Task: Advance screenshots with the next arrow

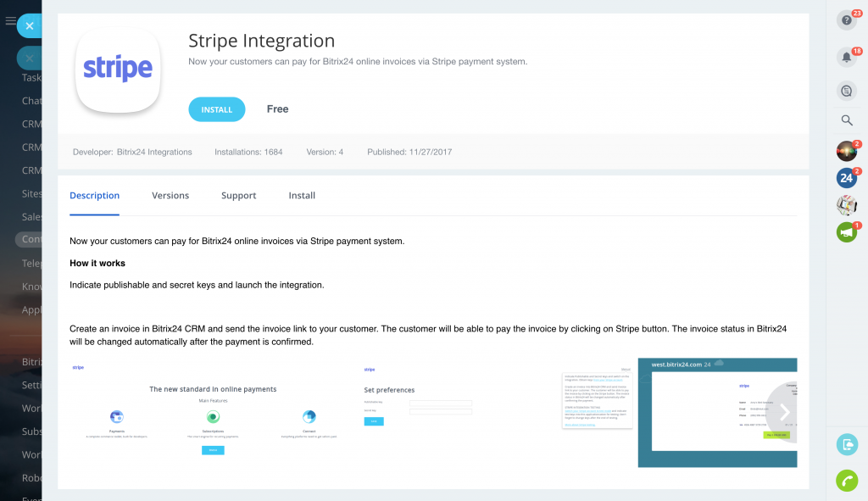Action: click(x=784, y=413)
